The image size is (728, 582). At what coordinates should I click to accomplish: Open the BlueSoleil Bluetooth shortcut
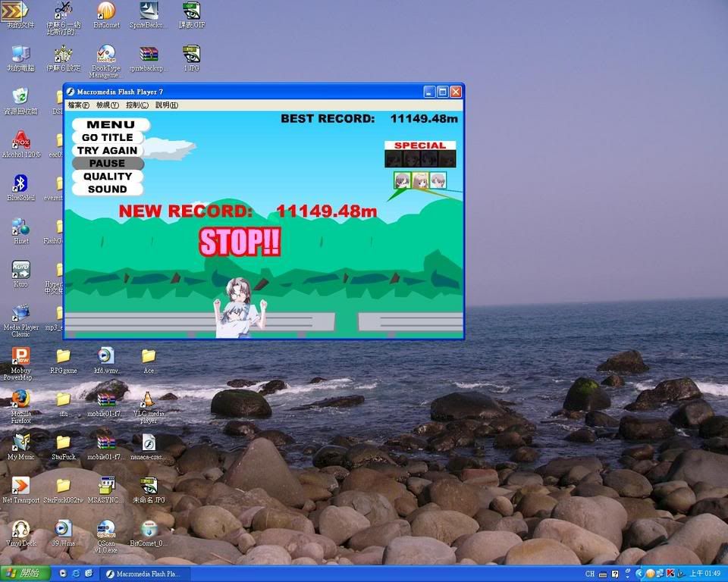pos(20,187)
